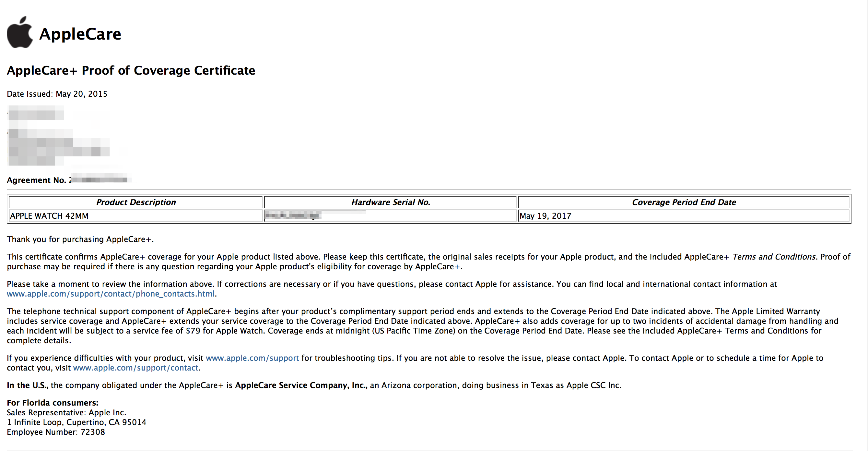868x451 pixels.
Task: Click the Coverage Period End Date header
Action: (x=684, y=202)
